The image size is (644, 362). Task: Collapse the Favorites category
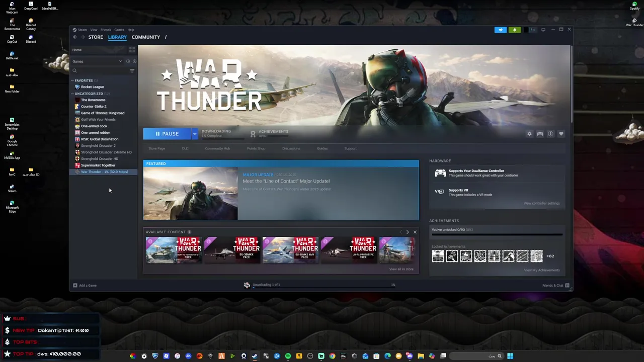(x=72, y=80)
